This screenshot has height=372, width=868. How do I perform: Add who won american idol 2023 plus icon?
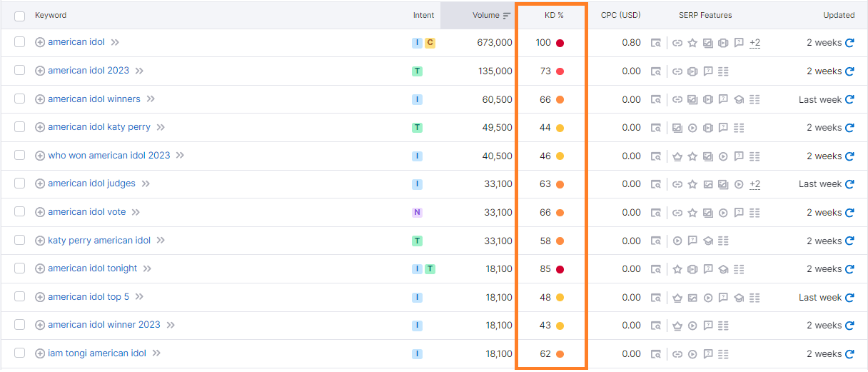coord(40,156)
